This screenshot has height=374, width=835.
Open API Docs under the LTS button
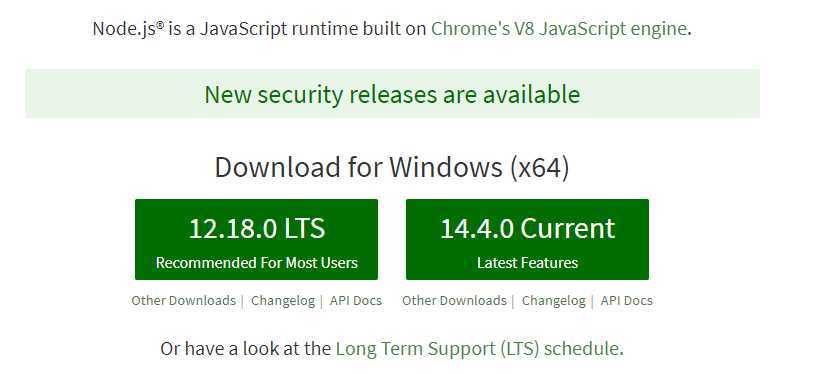click(x=356, y=300)
